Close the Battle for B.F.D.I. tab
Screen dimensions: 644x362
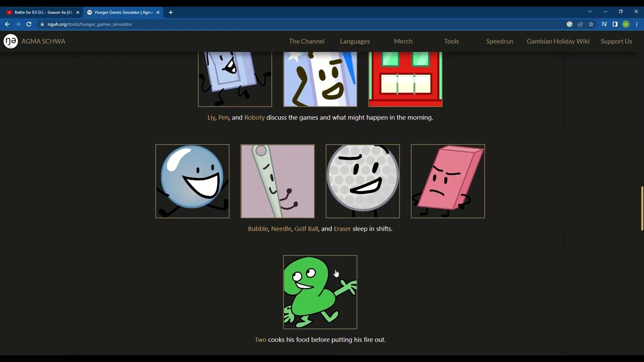click(77, 13)
